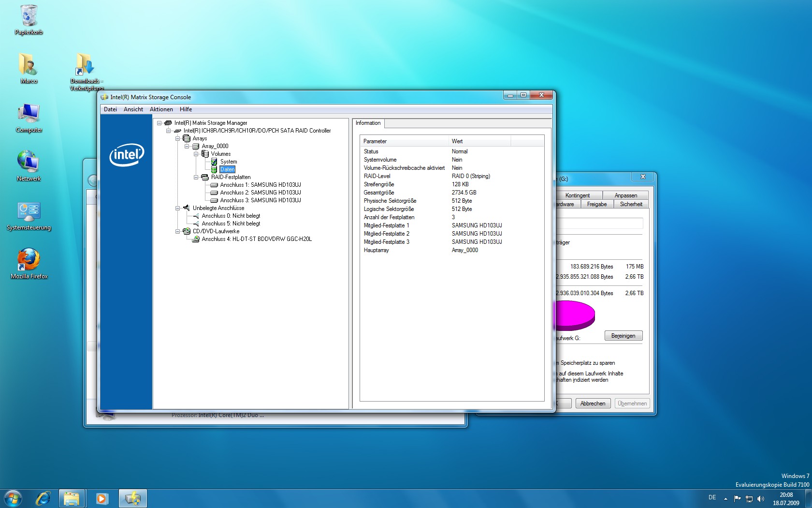Open the Windows Start menu orb

coord(13,498)
